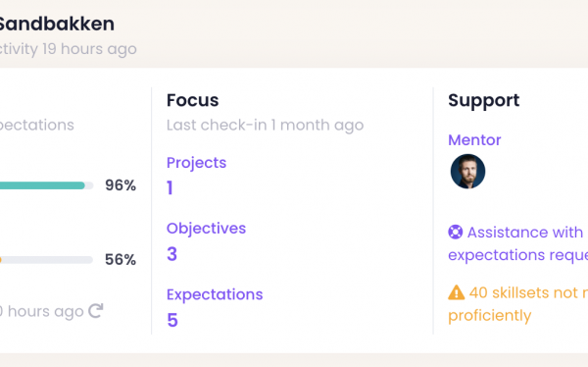588x367 pixels.
Task: Click the Focus section heading
Action: click(x=192, y=100)
